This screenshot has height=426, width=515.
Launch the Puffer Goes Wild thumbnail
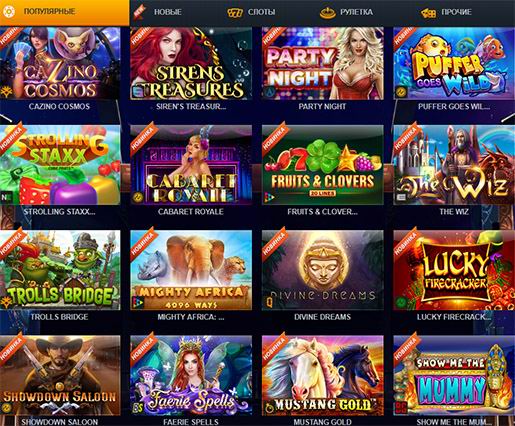point(454,63)
